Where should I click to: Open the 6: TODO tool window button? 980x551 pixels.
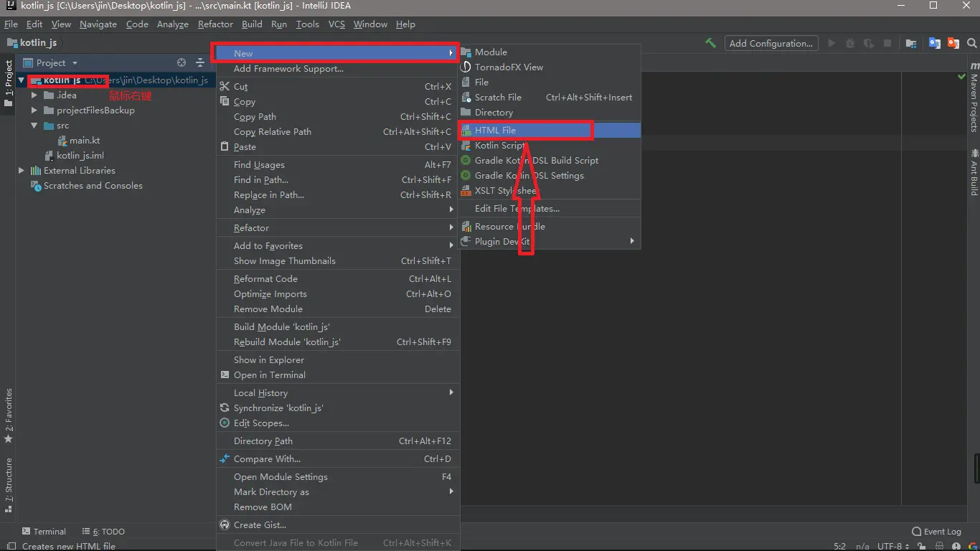[x=103, y=532]
